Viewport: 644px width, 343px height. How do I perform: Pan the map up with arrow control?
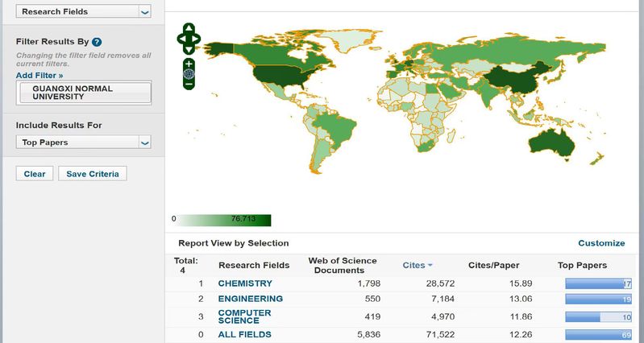coord(189,28)
